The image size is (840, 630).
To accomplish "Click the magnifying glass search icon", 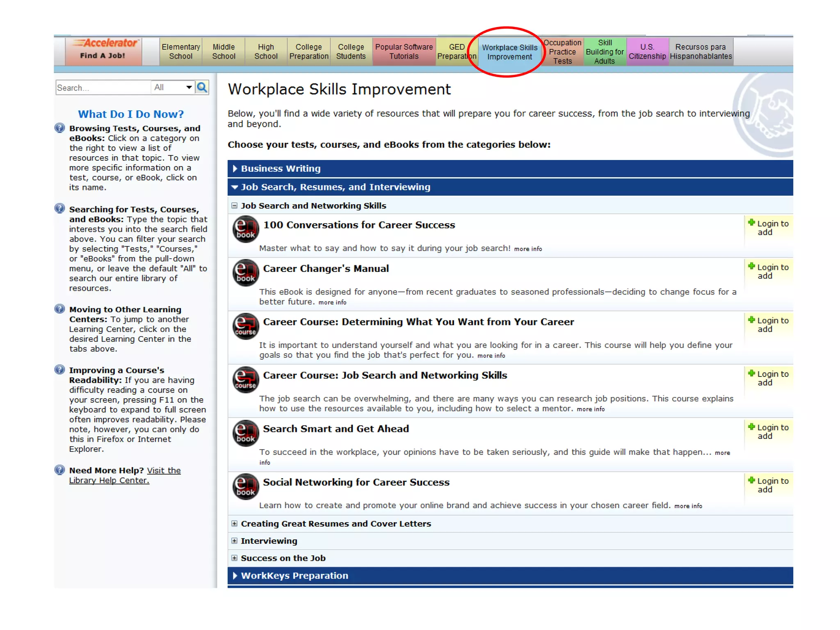I will pos(202,87).
